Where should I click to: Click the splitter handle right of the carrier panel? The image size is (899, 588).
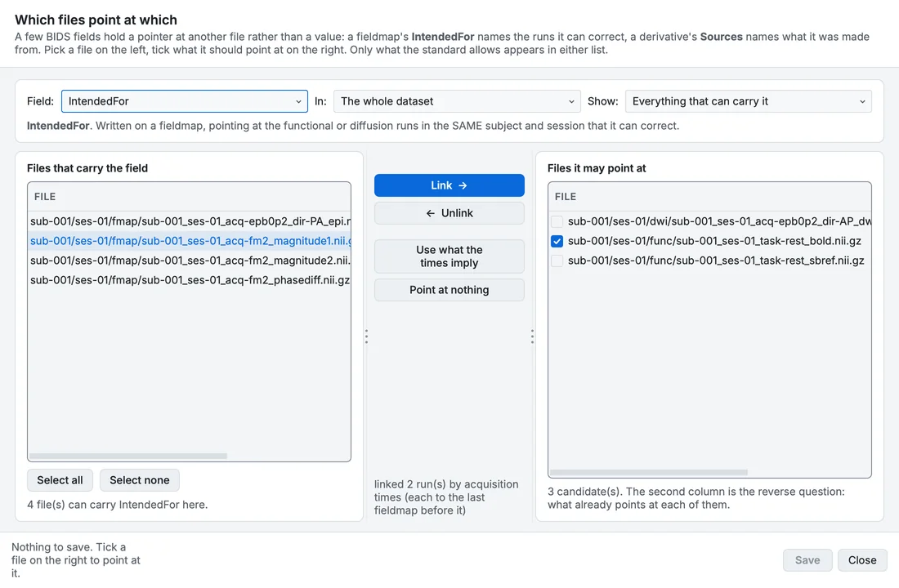[366, 336]
